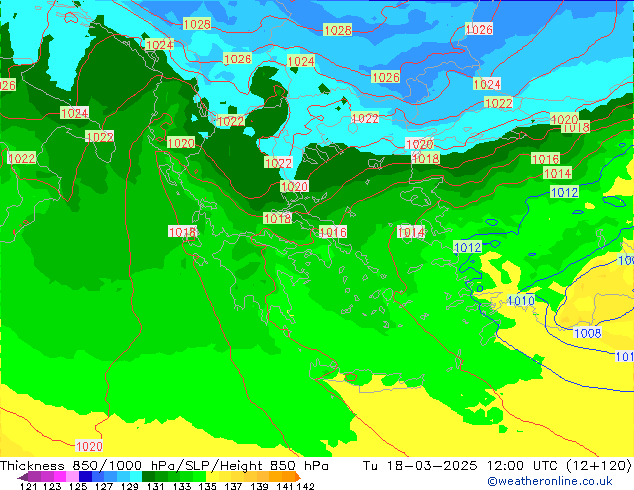This screenshot has width=634, height=490.
Task: Open the weatheronline.co.uk copyright link
Action: (x=549, y=481)
